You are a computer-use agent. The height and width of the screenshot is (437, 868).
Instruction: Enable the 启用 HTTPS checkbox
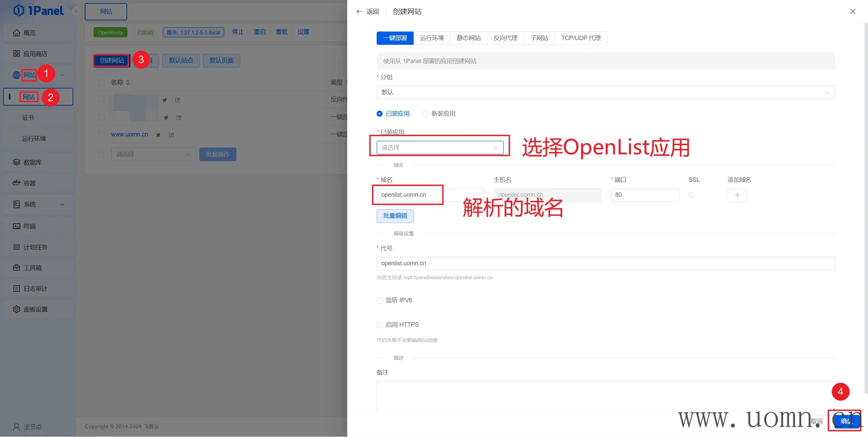(379, 325)
